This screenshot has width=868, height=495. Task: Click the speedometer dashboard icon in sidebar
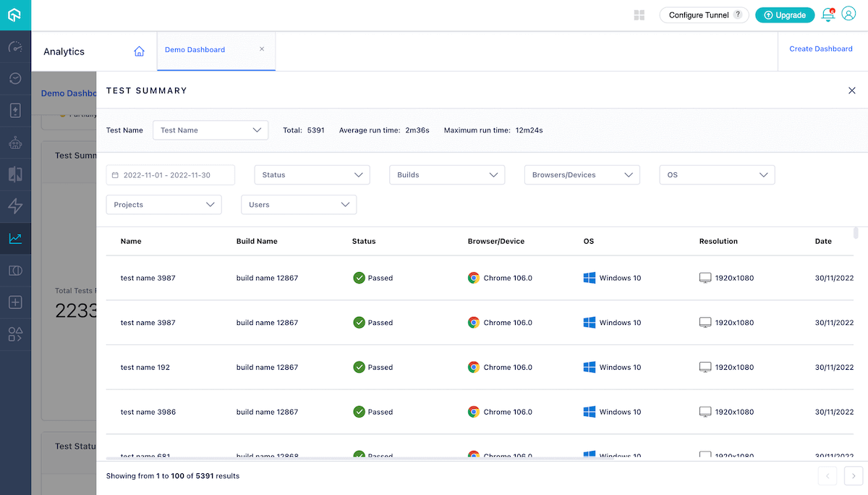click(x=15, y=47)
